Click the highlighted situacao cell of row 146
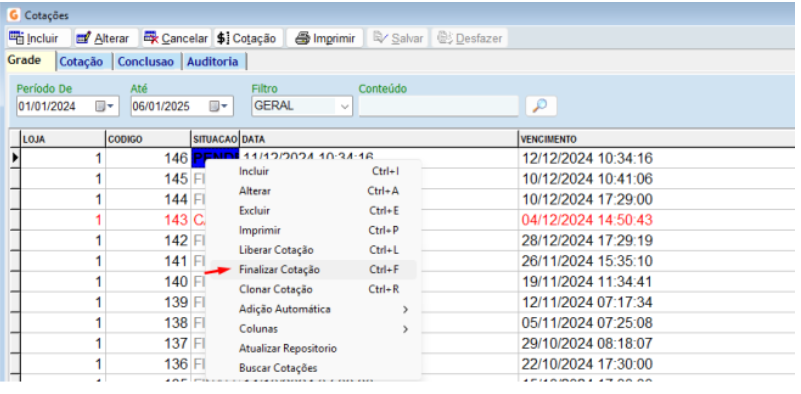The image size is (801, 394). point(215,158)
